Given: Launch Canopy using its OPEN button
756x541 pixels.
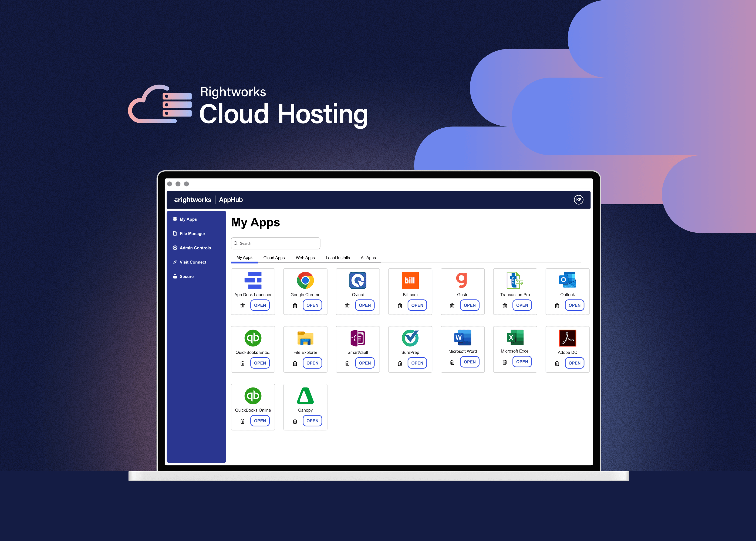Looking at the screenshot, I should click(312, 421).
